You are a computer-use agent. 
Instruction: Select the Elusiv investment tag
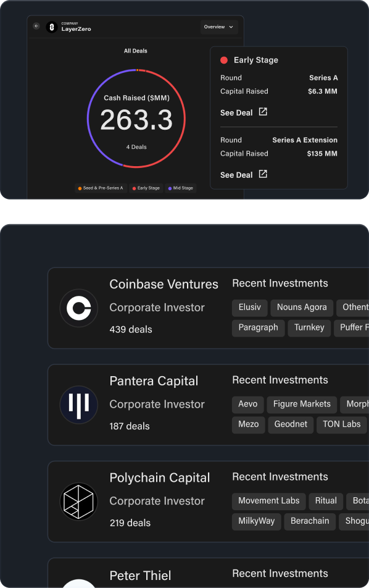249,308
